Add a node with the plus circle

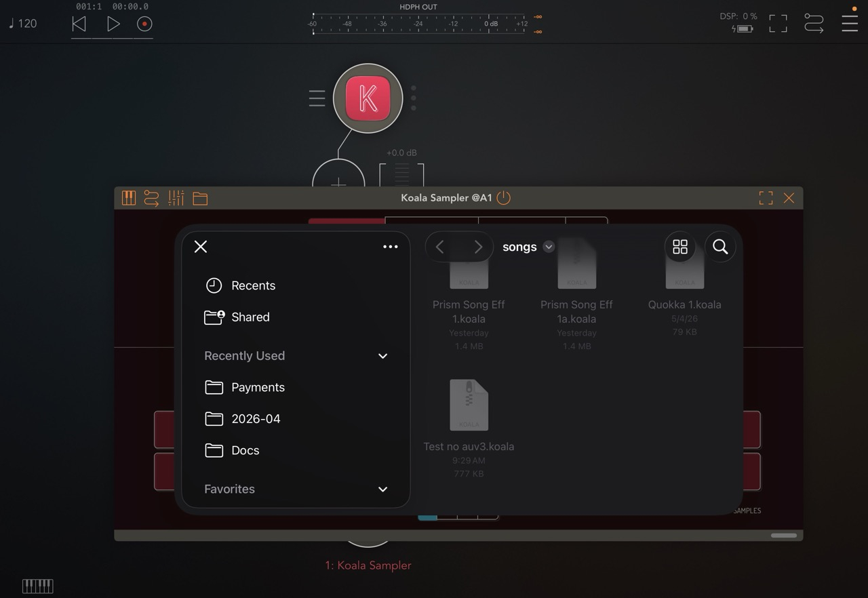click(338, 174)
